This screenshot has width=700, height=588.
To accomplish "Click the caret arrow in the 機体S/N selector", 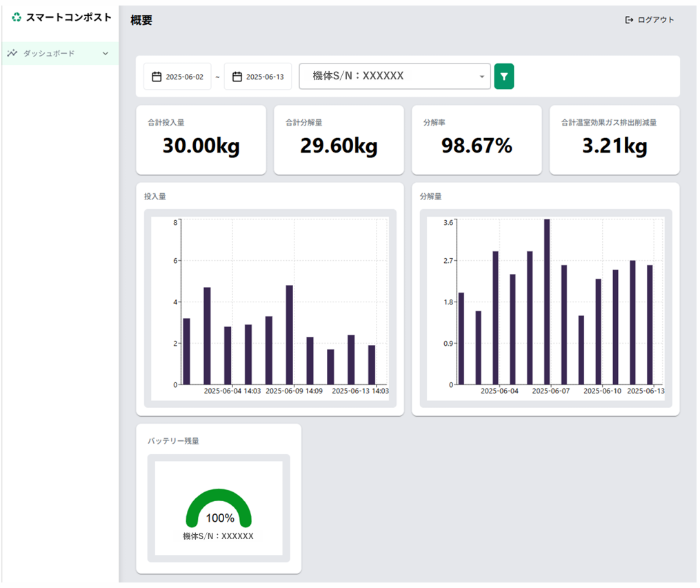I will (x=481, y=77).
